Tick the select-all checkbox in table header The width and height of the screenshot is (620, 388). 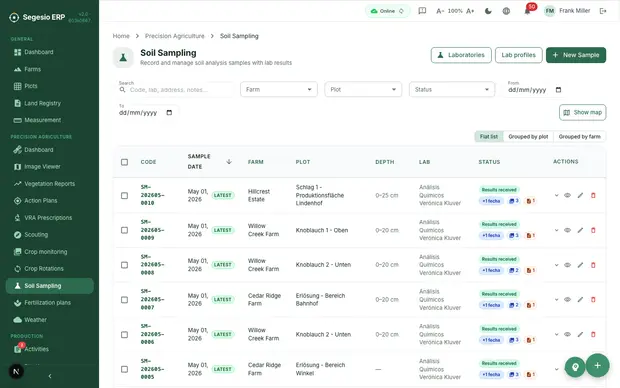[125, 162]
